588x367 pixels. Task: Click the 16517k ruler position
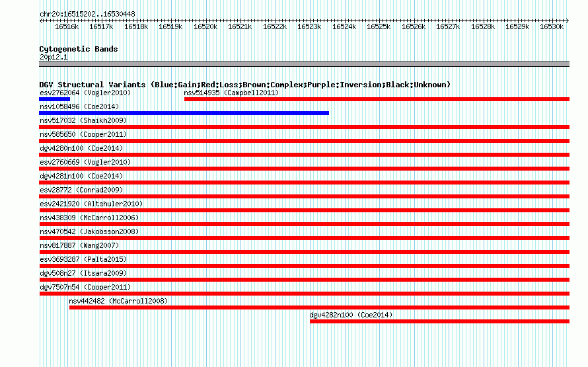[x=101, y=26]
